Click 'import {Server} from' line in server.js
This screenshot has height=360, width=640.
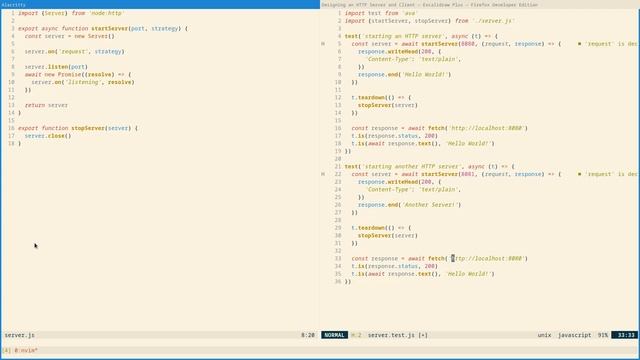click(x=71, y=13)
